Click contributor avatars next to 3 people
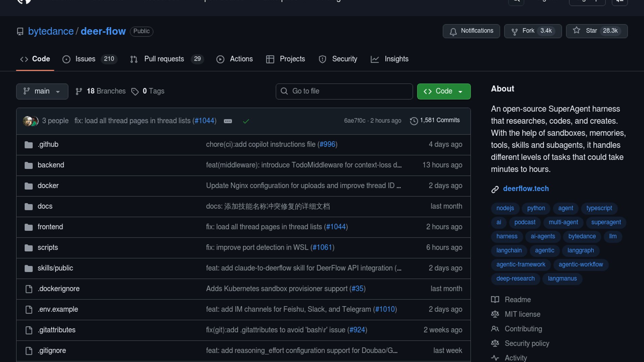This screenshot has height=362, width=644. click(x=30, y=121)
